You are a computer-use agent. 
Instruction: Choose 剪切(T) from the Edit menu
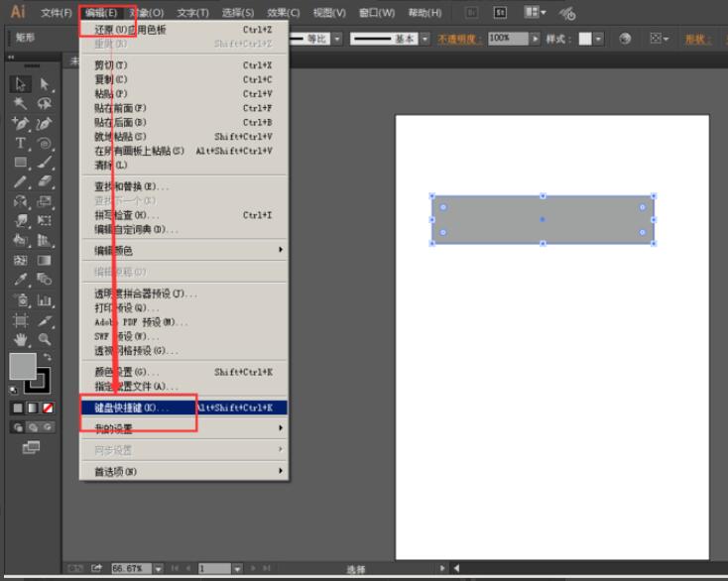pos(184,65)
